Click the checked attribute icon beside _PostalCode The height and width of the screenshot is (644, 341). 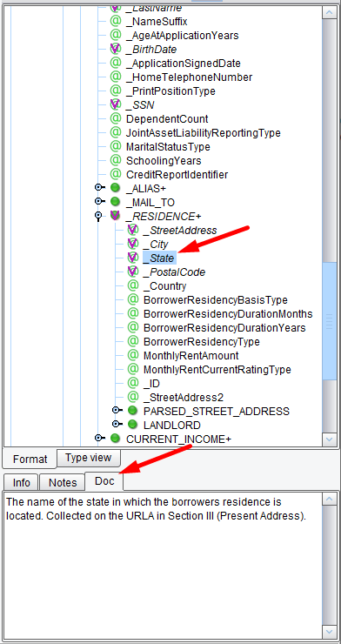(133, 272)
